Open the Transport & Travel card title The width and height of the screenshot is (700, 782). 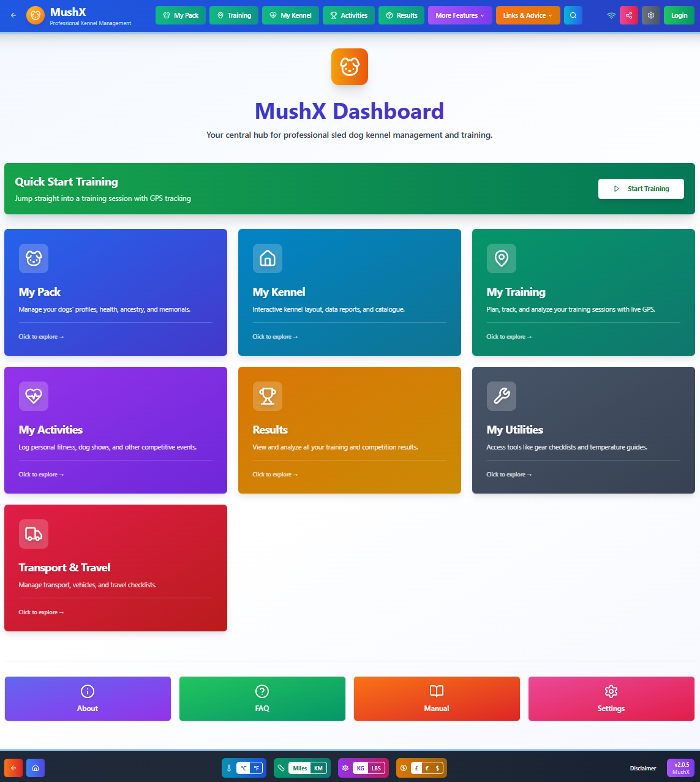coord(64,568)
